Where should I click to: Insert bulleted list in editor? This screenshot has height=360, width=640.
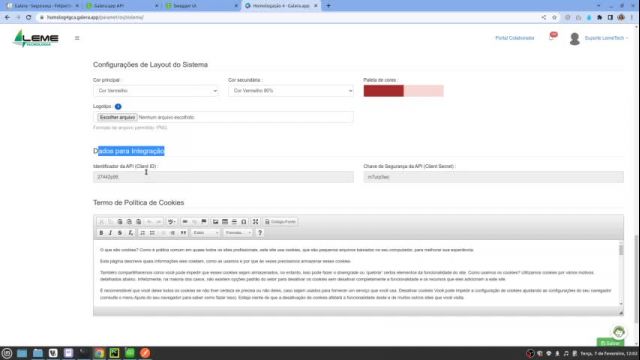pos(152,233)
